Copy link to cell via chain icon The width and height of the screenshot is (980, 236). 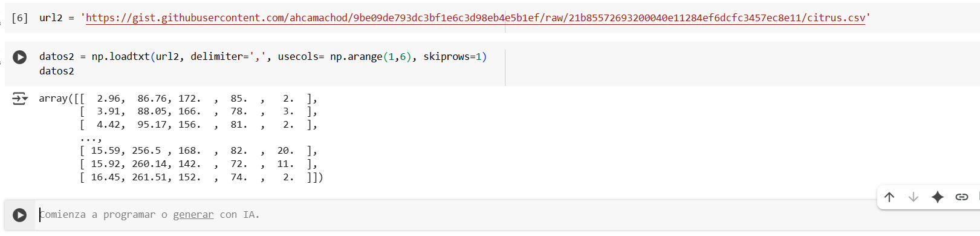[x=962, y=197]
